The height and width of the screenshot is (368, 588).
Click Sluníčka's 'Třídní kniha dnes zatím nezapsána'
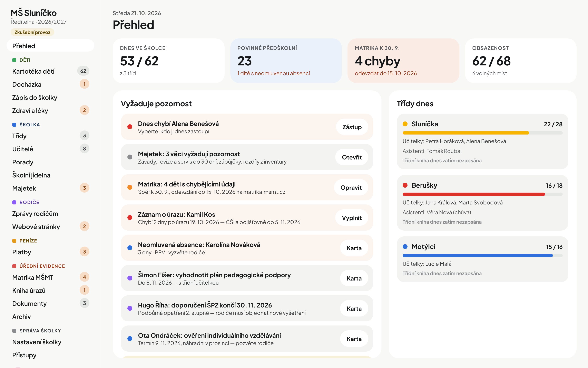[x=442, y=160]
